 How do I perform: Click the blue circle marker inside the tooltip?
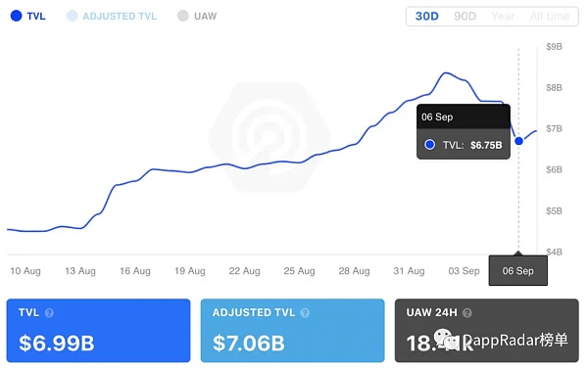tap(430, 145)
